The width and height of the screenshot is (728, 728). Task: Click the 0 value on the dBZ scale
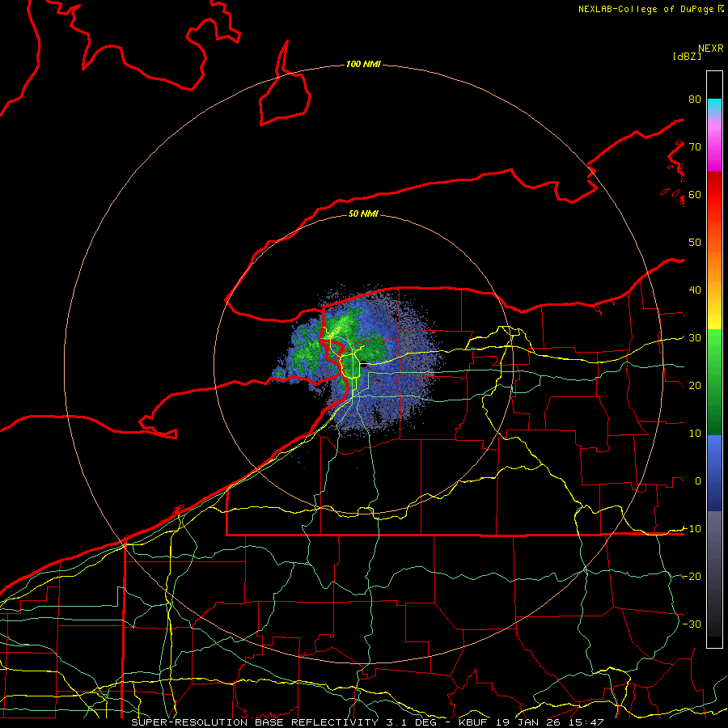pos(698,481)
